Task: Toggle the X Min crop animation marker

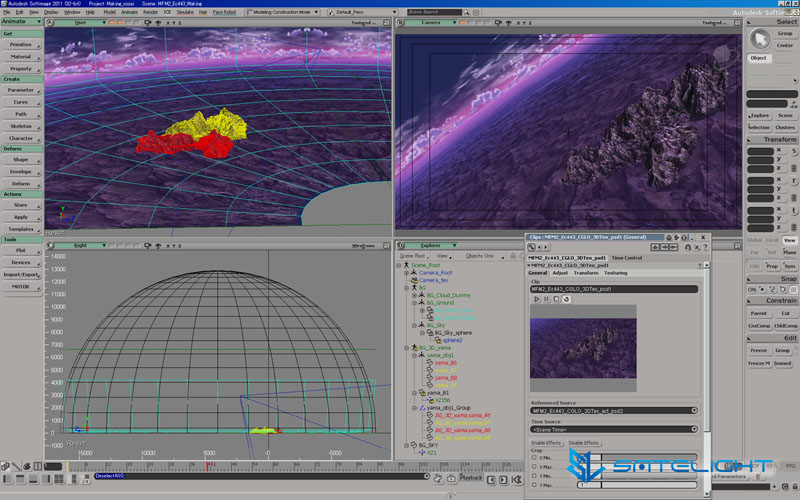Action: click(534, 457)
